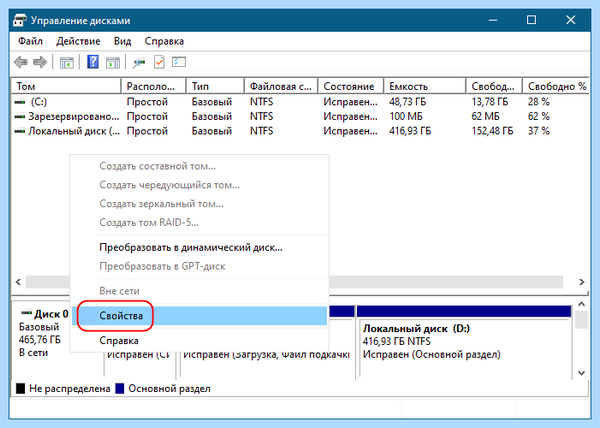
Task: Click the 48,73 ГБ capacity cell
Action: click(x=408, y=102)
